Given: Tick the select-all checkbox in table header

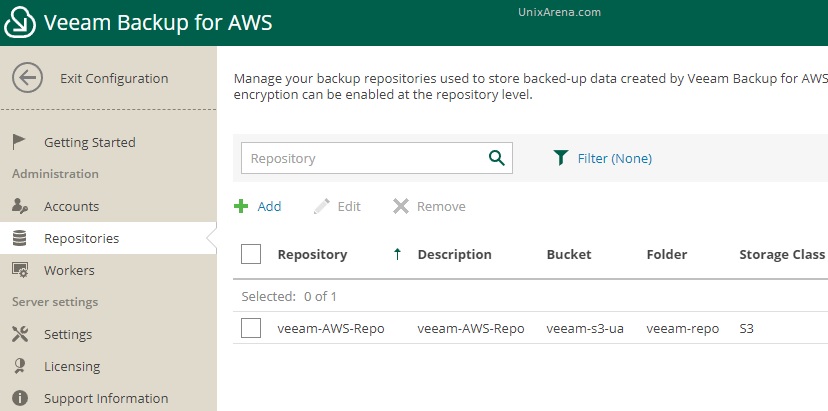Looking at the screenshot, I should pos(251,254).
